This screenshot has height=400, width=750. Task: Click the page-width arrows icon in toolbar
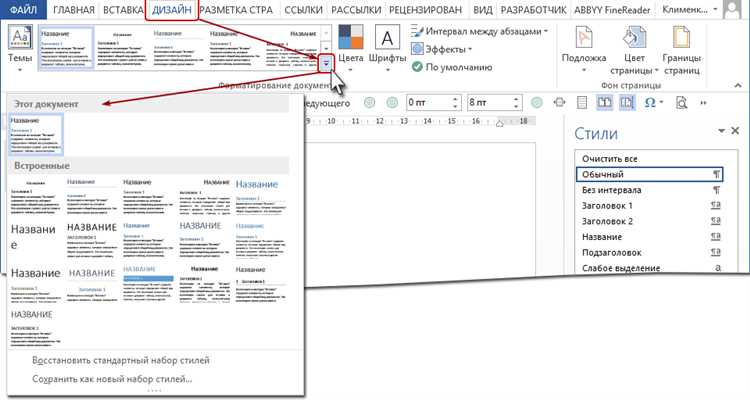(x=559, y=102)
